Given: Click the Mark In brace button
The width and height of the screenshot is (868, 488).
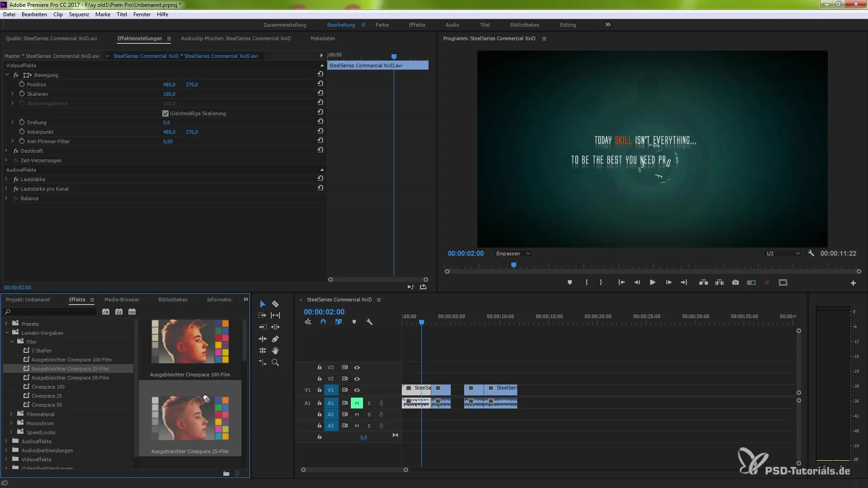Looking at the screenshot, I should pyautogui.click(x=586, y=282).
